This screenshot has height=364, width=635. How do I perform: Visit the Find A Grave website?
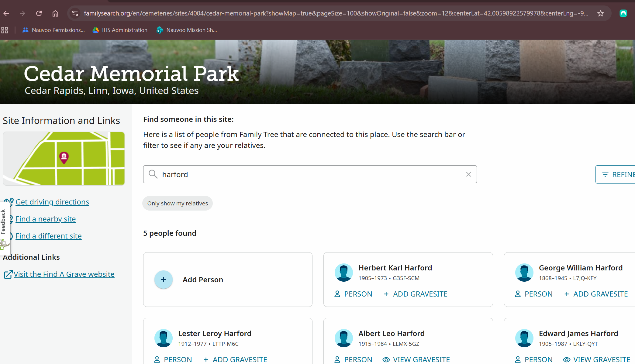(64, 274)
